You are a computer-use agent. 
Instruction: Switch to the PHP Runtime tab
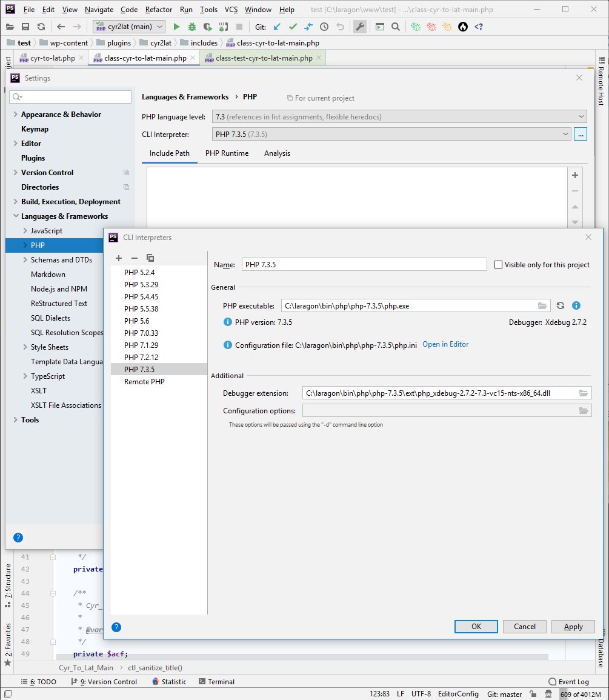(x=227, y=153)
